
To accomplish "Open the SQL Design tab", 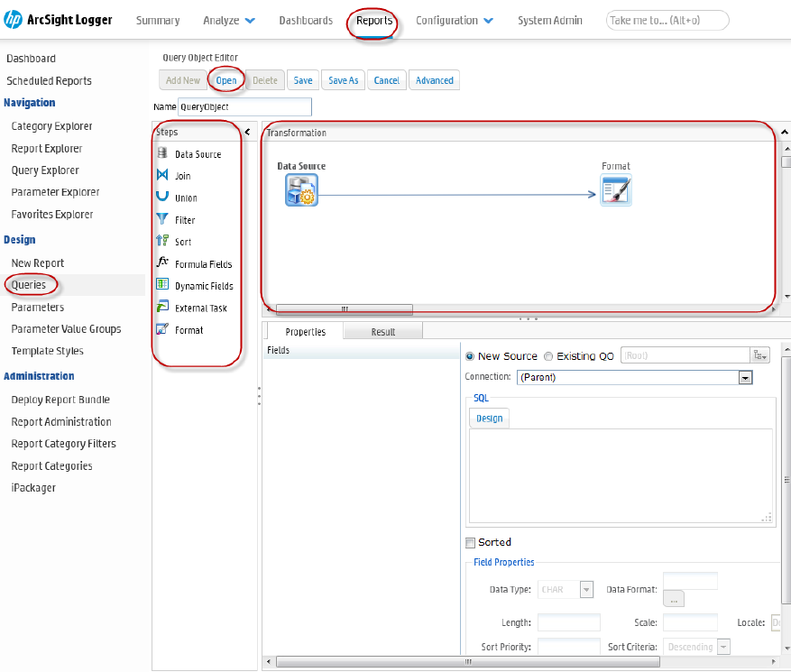I will (490, 419).
